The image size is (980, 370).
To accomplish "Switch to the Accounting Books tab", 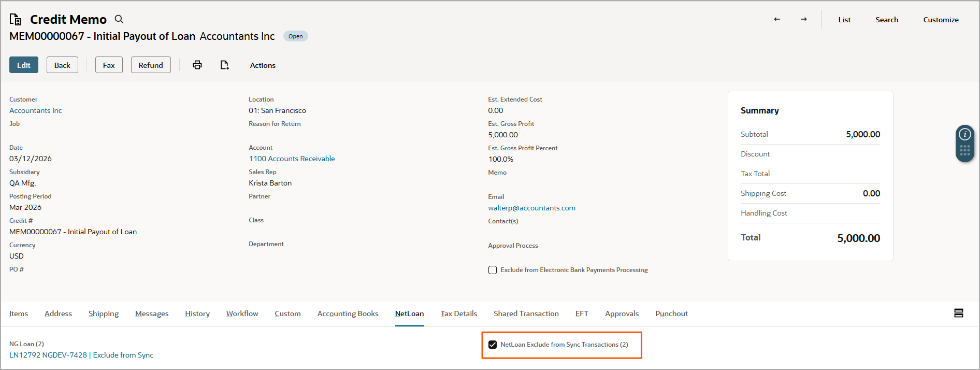I will [348, 314].
